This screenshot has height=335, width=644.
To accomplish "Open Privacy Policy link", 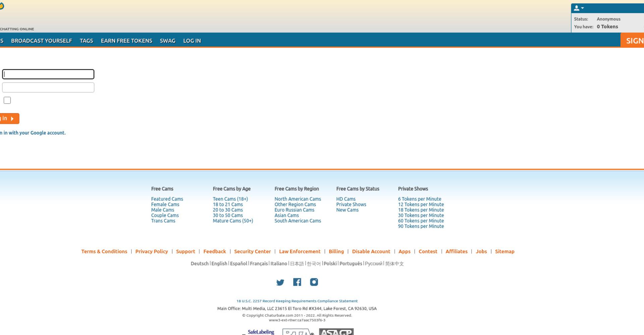I will pyautogui.click(x=152, y=251).
